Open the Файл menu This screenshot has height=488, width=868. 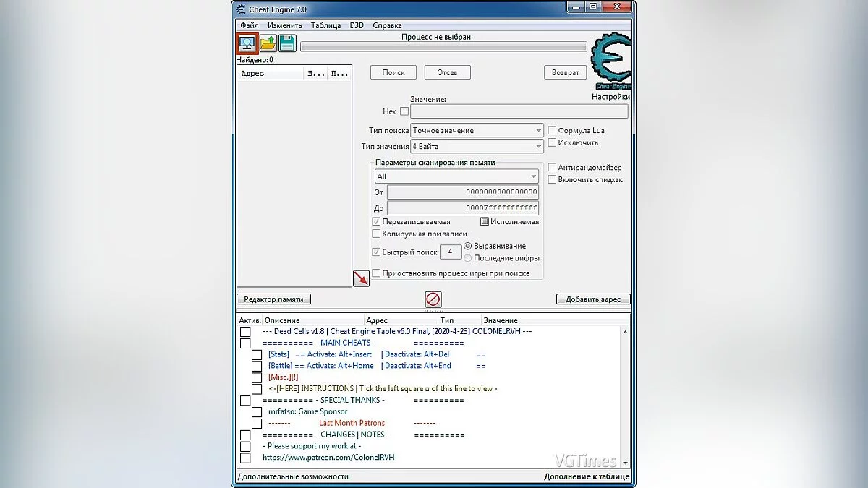coord(250,25)
